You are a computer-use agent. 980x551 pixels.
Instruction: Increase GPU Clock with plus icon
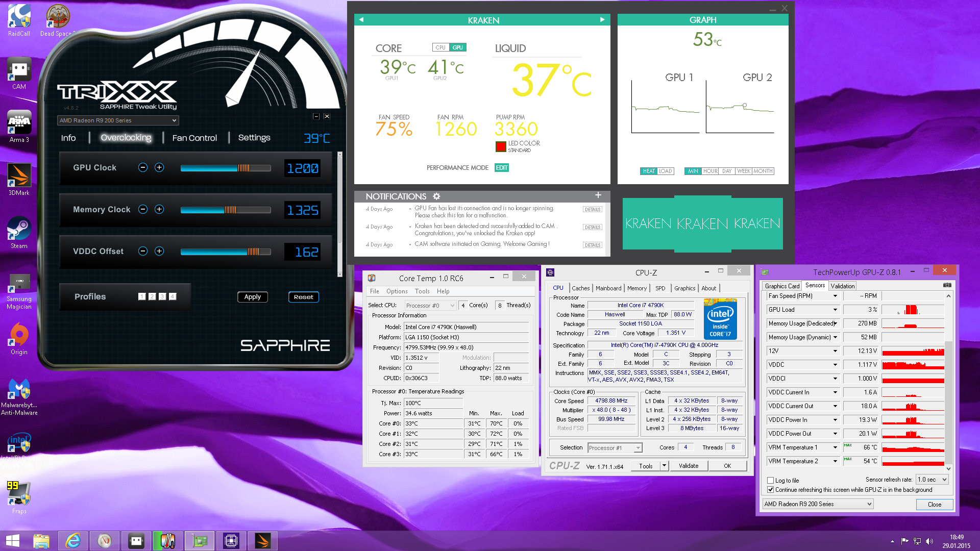(159, 167)
